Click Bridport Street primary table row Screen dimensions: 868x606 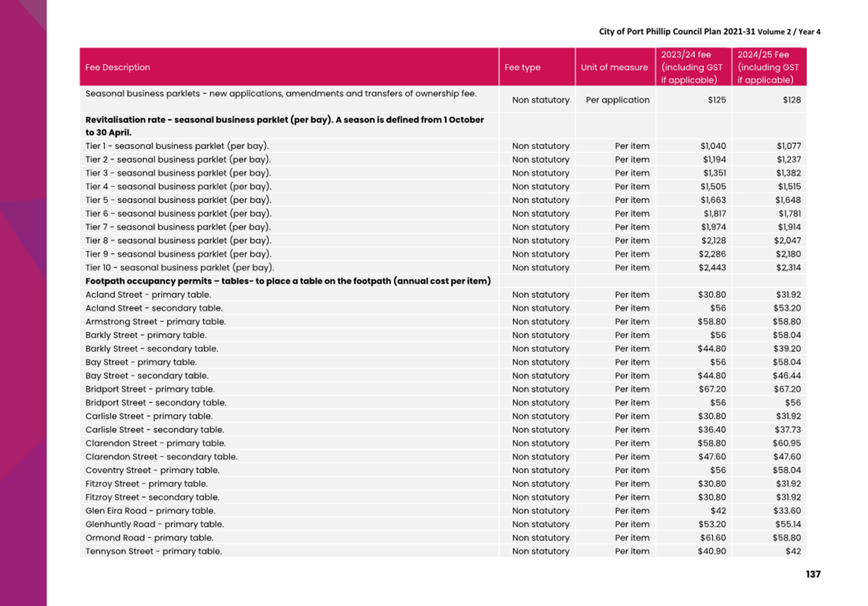pos(443,390)
